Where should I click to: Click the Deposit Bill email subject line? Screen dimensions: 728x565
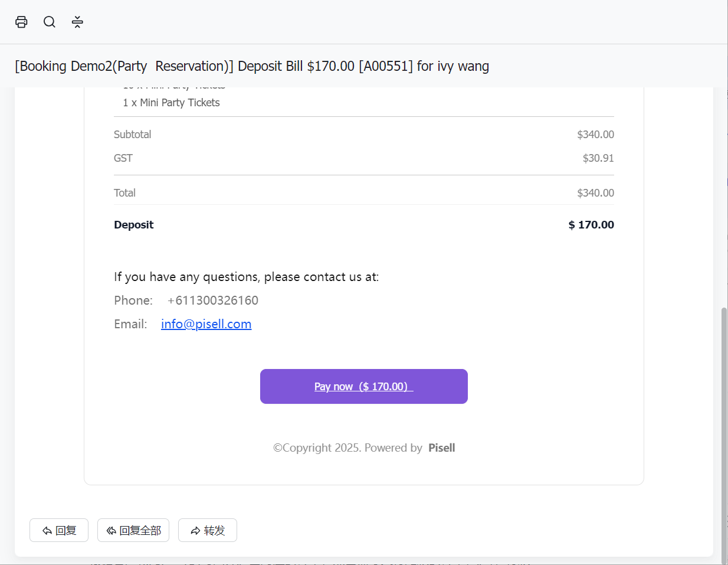(x=252, y=66)
